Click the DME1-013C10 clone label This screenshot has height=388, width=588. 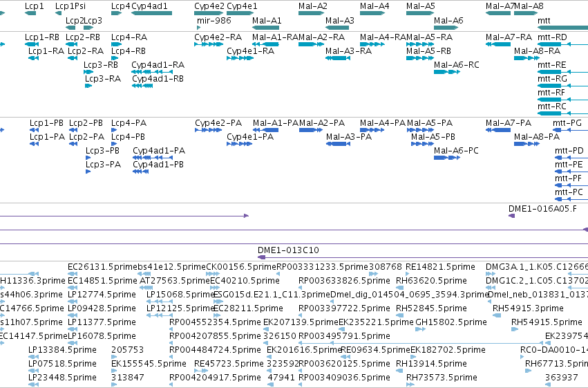[x=288, y=250]
